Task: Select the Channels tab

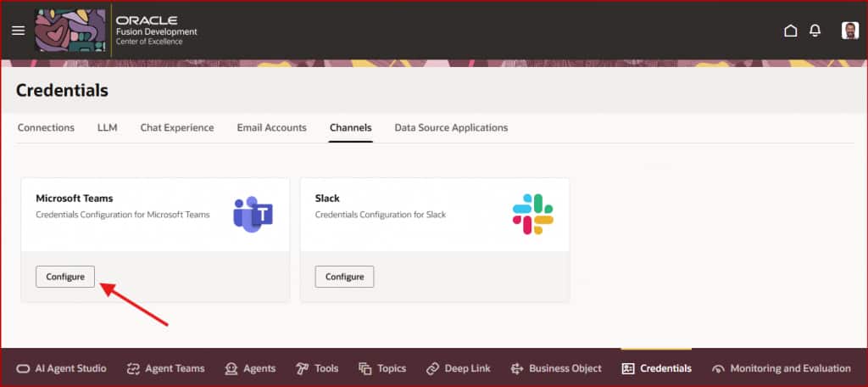Action: coord(350,127)
